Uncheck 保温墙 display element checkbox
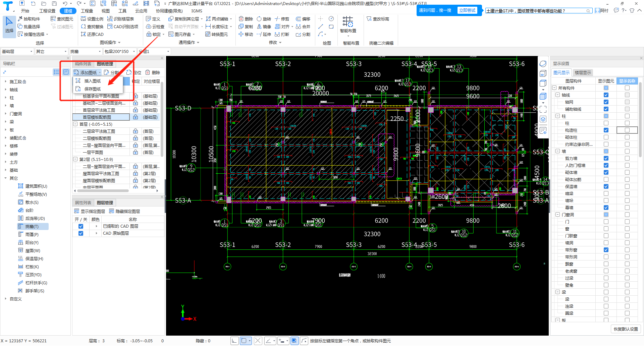This screenshot has height=346, width=644. tap(606, 186)
